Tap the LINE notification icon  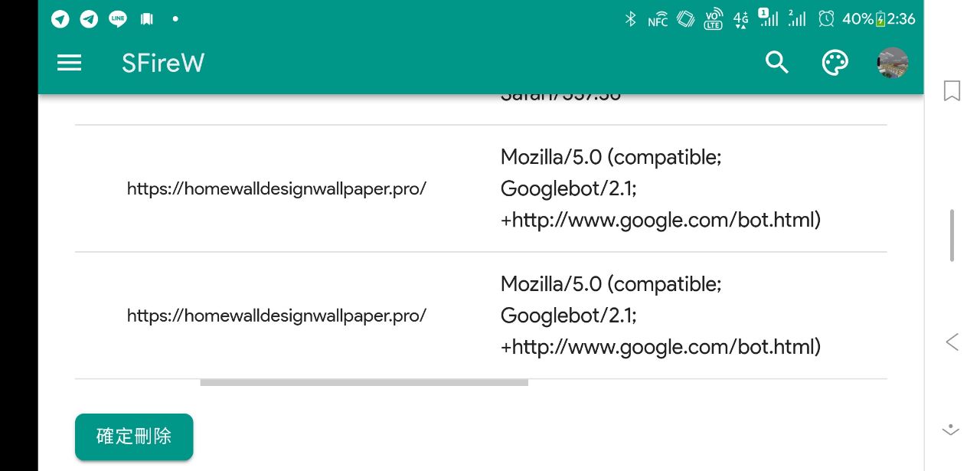pyautogui.click(x=117, y=19)
